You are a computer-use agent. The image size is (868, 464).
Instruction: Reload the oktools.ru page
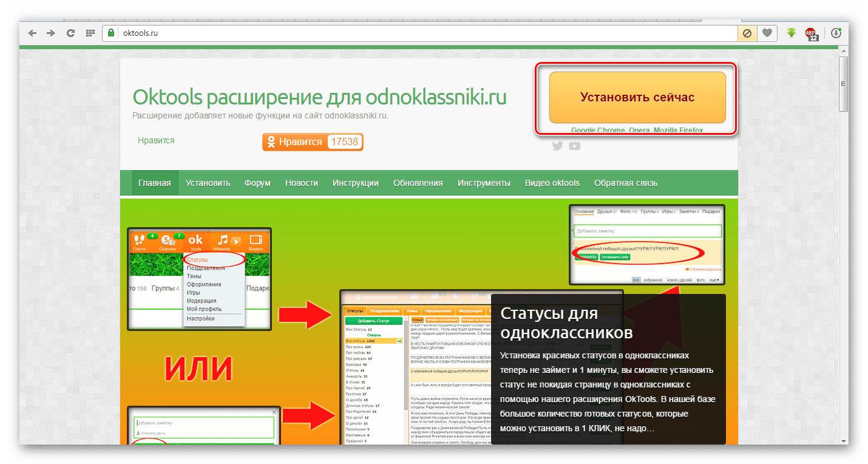tap(70, 33)
